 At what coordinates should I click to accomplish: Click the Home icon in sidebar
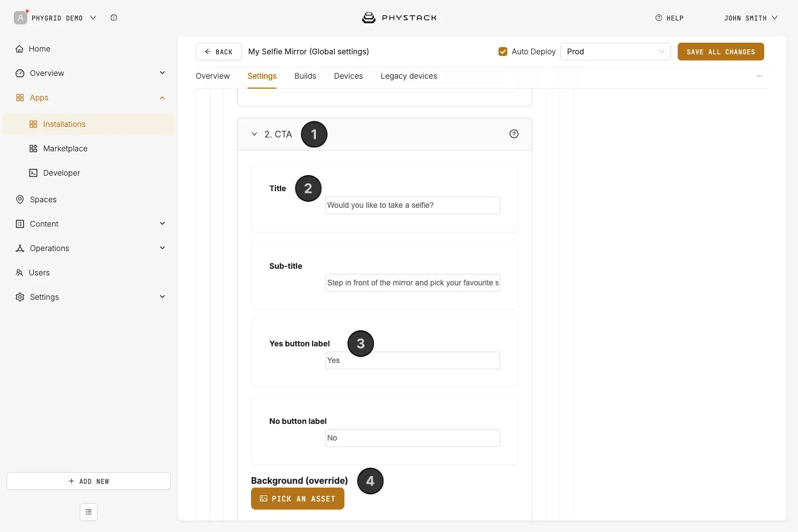coord(19,49)
